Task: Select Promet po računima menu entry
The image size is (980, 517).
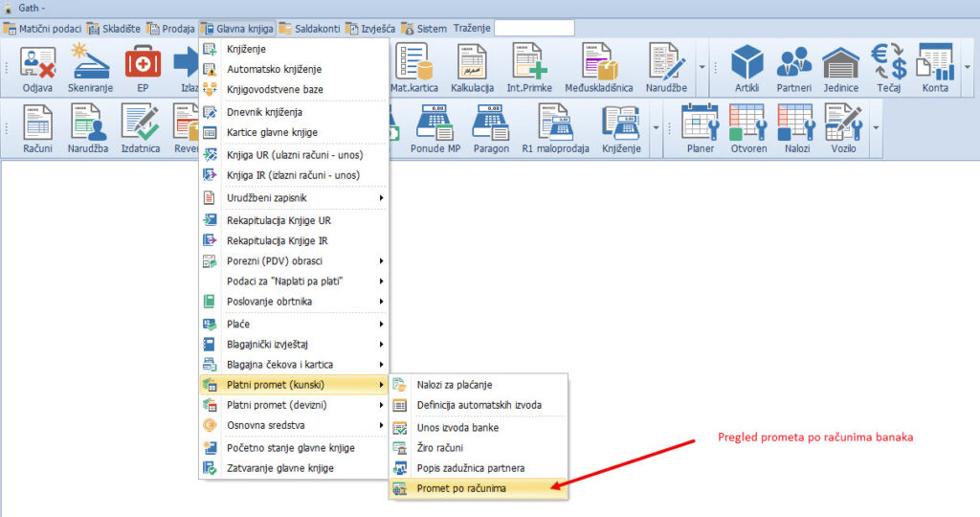Action: [x=461, y=489]
